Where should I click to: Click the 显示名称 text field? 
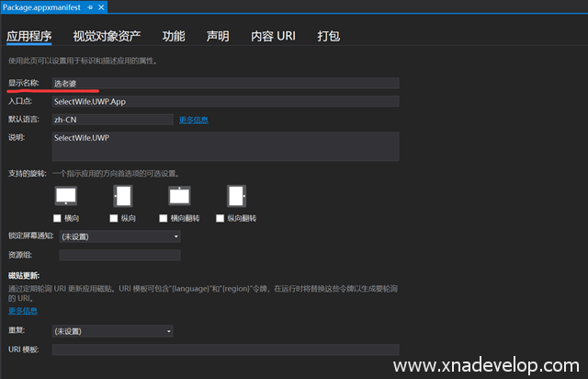225,83
